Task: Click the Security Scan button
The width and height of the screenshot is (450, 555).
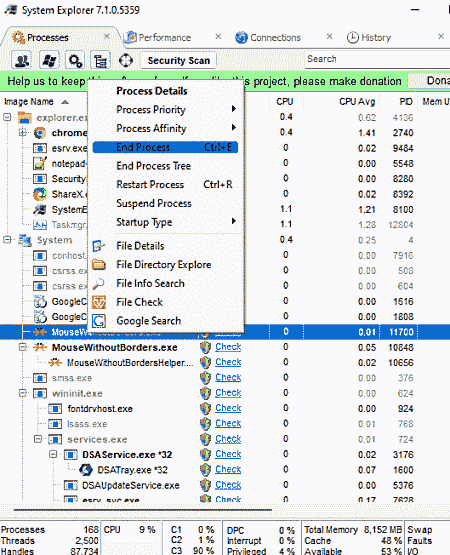Action: click(179, 61)
